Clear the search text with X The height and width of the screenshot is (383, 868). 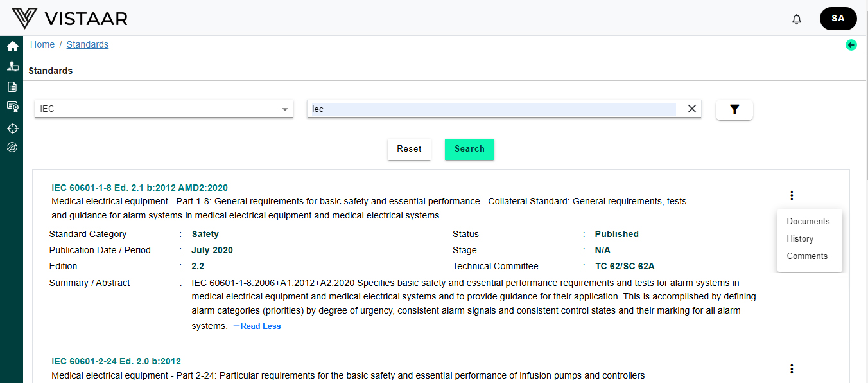click(x=691, y=109)
